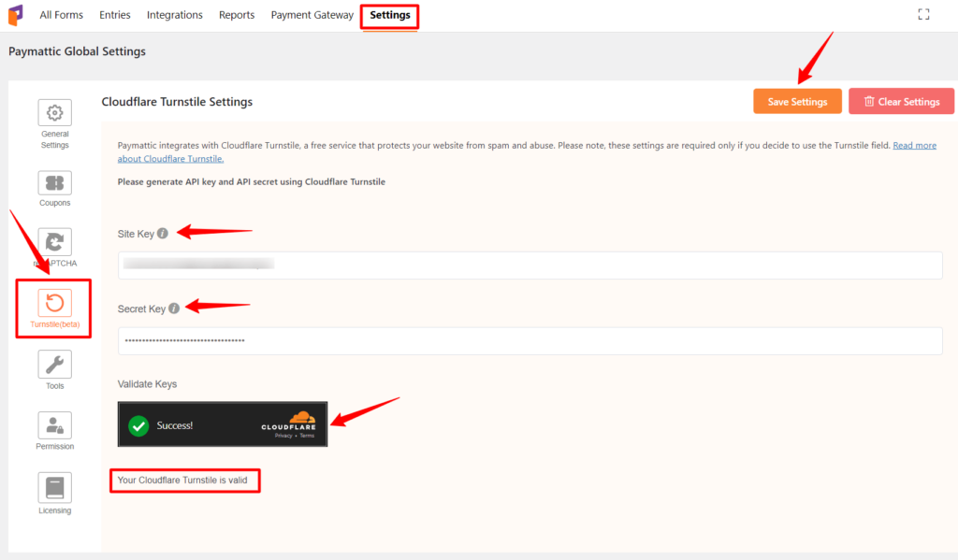Toggle the fullscreen icon at top right
The image size is (958, 560).
(x=923, y=15)
